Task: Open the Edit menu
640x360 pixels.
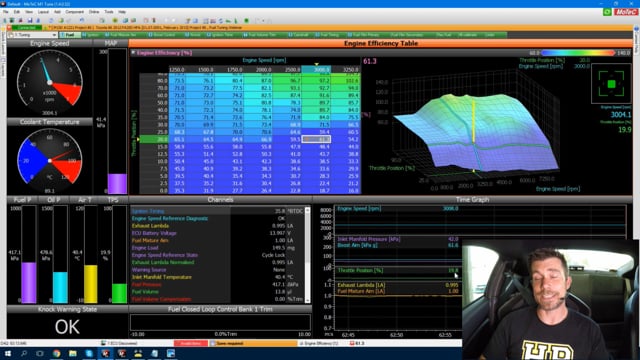Action: [x=17, y=12]
